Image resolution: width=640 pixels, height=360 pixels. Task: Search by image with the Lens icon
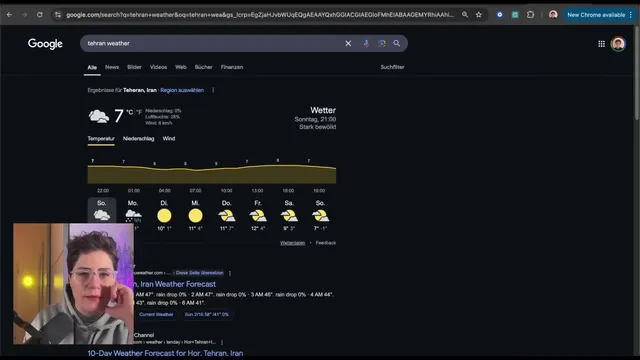pyautogui.click(x=382, y=43)
